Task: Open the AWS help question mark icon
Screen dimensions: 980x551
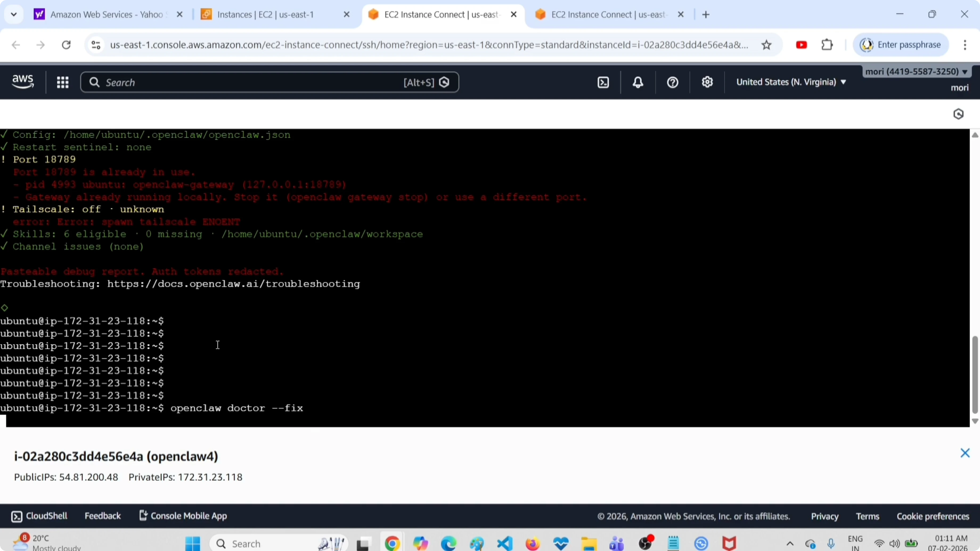Action: (x=672, y=82)
